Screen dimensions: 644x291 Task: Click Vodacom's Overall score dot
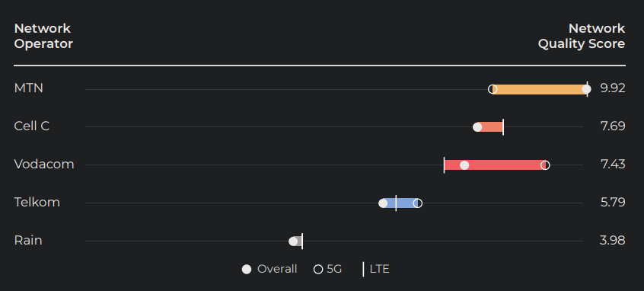pos(464,165)
